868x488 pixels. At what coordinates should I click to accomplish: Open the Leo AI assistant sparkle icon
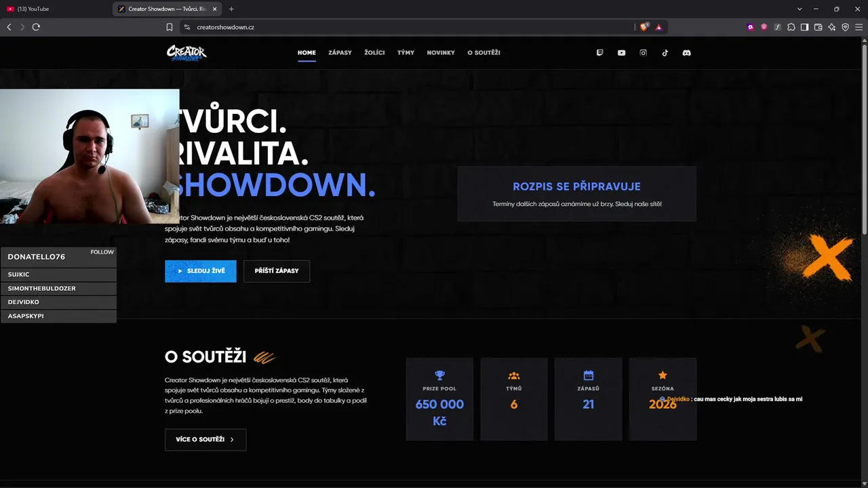[x=832, y=27]
